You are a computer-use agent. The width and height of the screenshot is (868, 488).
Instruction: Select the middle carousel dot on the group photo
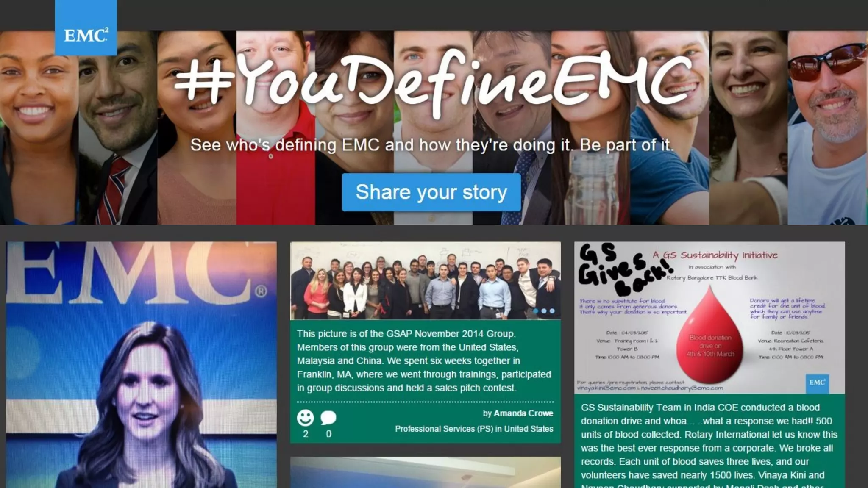point(544,311)
